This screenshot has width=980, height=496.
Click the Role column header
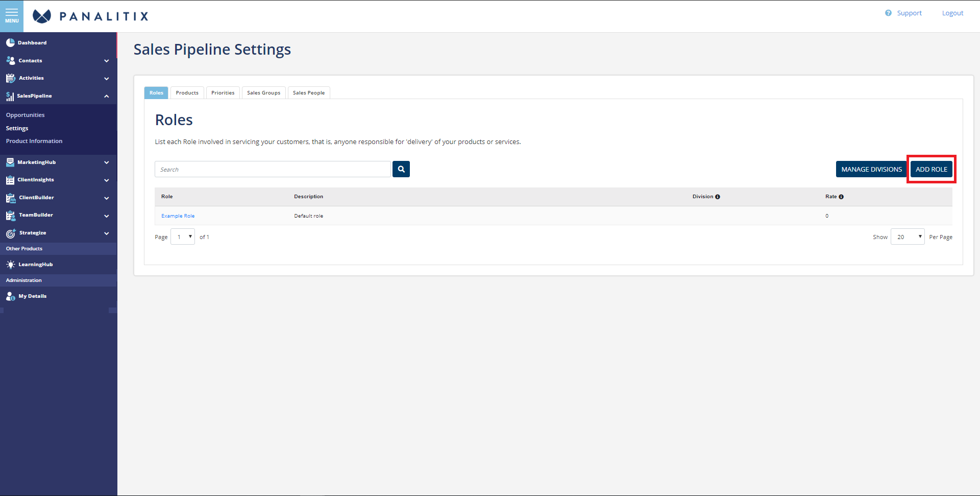[167, 197]
